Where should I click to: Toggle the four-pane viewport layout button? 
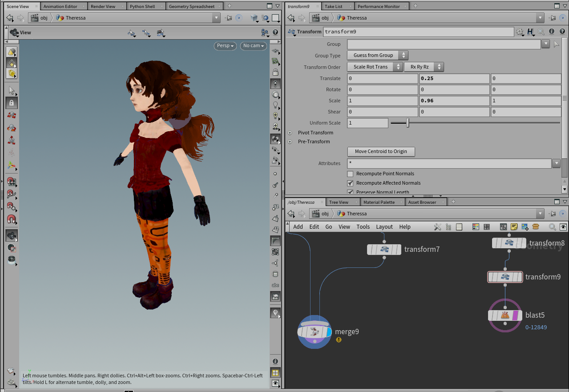(x=275, y=373)
